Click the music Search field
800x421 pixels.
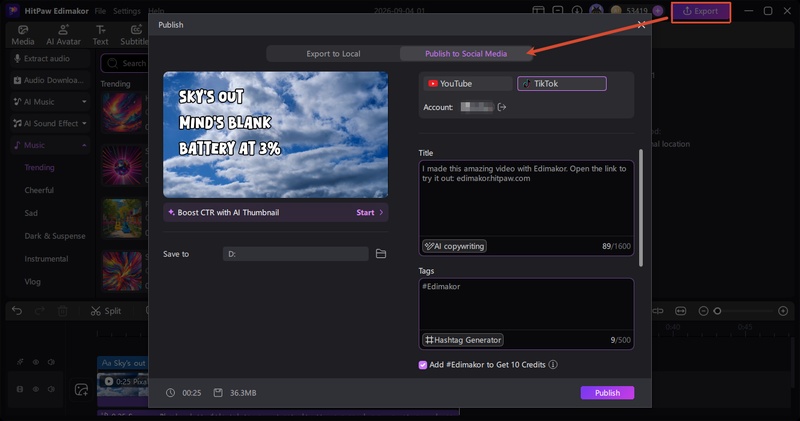click(124, 63)
